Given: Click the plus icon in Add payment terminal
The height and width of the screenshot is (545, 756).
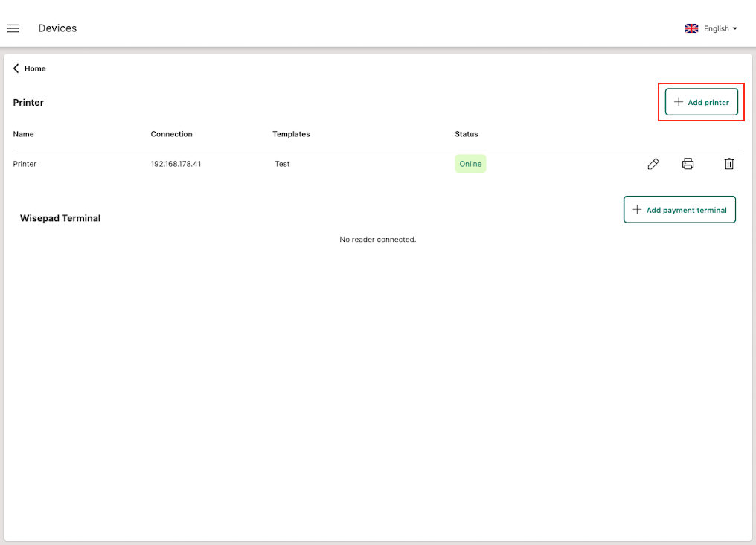Looking at the screenshot, I should (637, 210).
